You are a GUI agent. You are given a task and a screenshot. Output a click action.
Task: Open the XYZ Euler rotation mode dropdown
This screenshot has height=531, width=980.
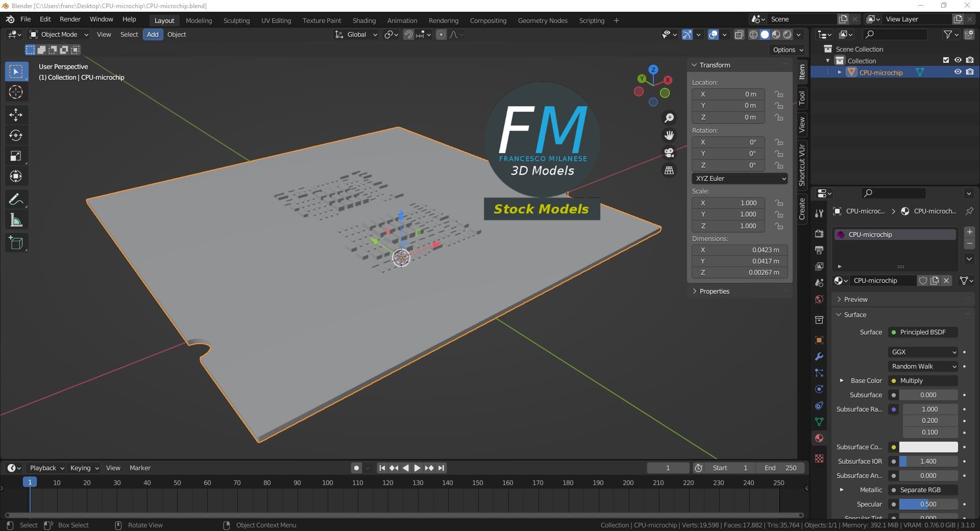[740, 178]
